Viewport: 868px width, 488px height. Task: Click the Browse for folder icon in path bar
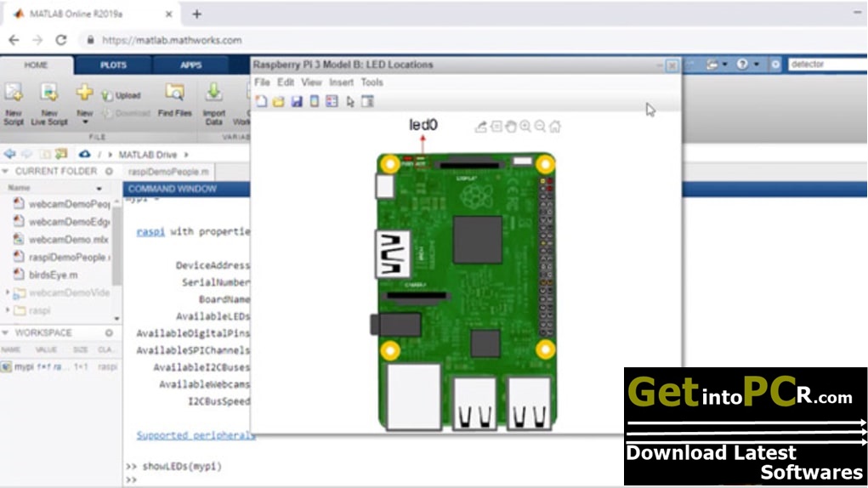pyautogui.click(x=61, y=154)
